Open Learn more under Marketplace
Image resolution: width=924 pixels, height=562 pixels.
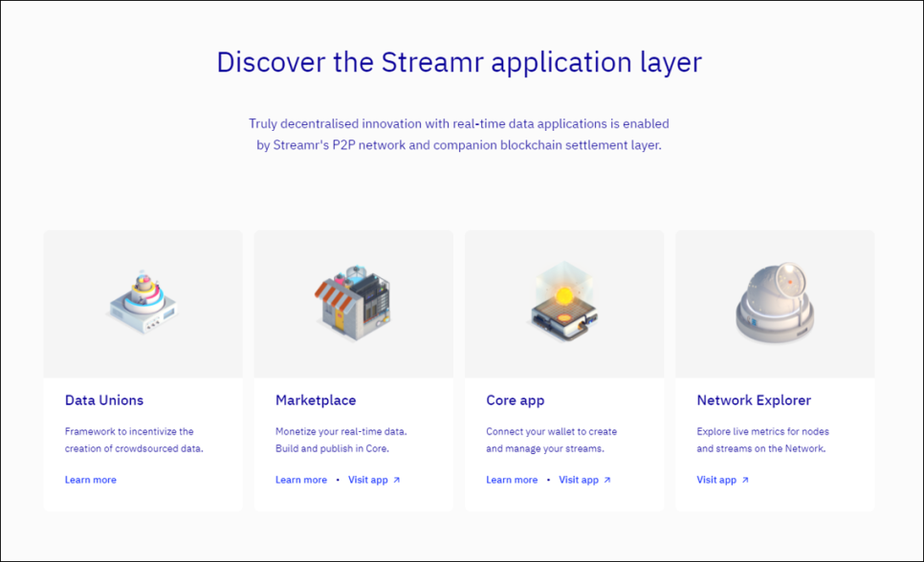[x=301, y=480]
